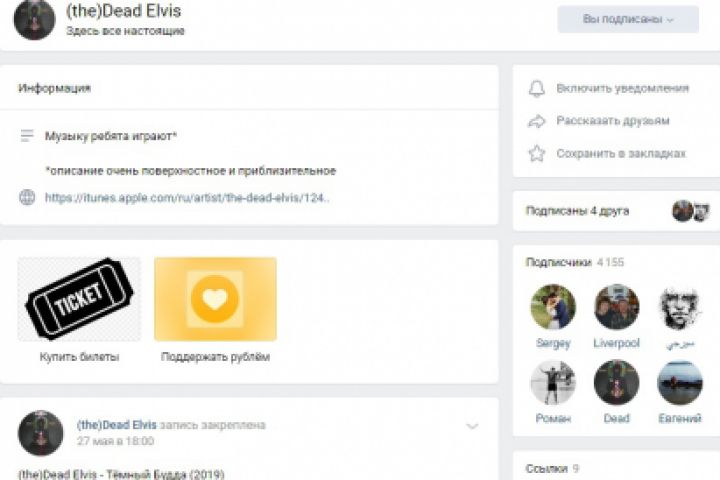Click the bookmark star icon
The image size is (720, 480).
pos(537,154)
